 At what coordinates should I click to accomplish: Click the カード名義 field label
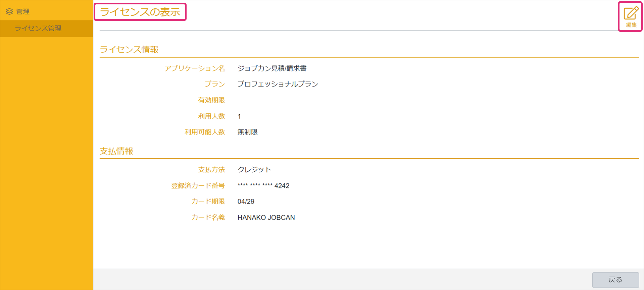pyautogui.click(x=208, y=218)
